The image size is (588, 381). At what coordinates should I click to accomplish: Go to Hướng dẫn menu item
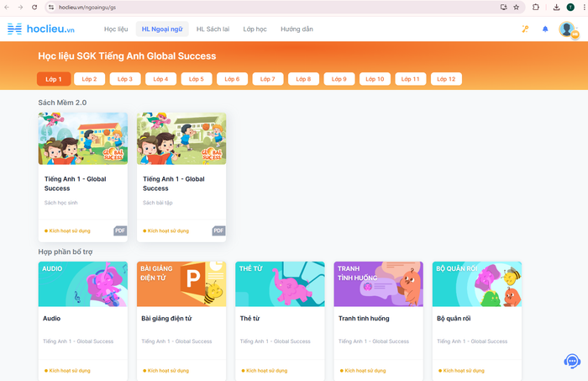[x=297, y=29]
